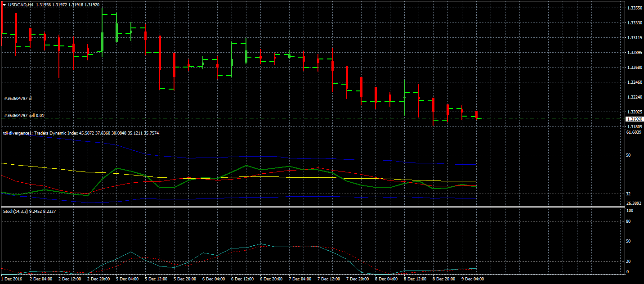Click the 2 Dec 12:00 time label
This screenshot has width=644, height=284.
point(70,279)
